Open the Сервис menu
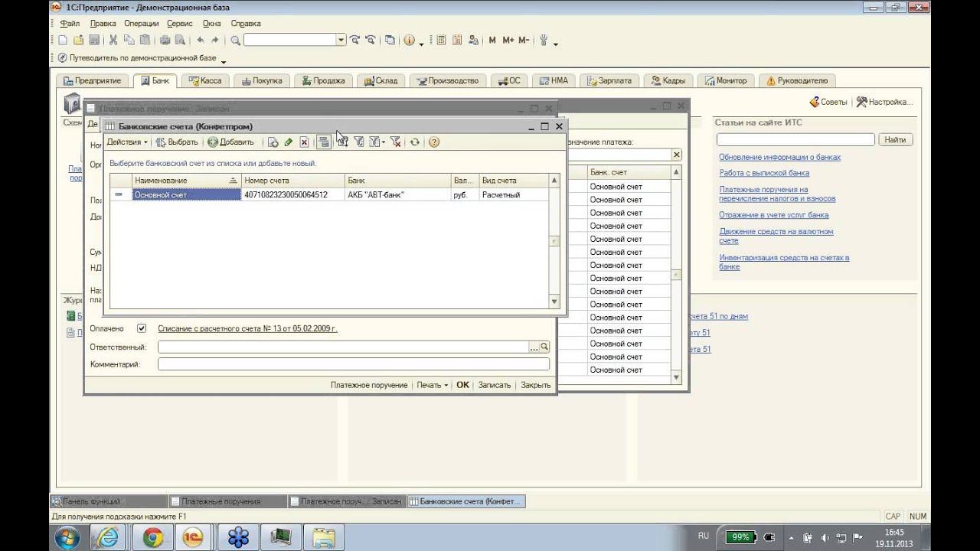The image size is (980, 551). click(x=180, y=24)
